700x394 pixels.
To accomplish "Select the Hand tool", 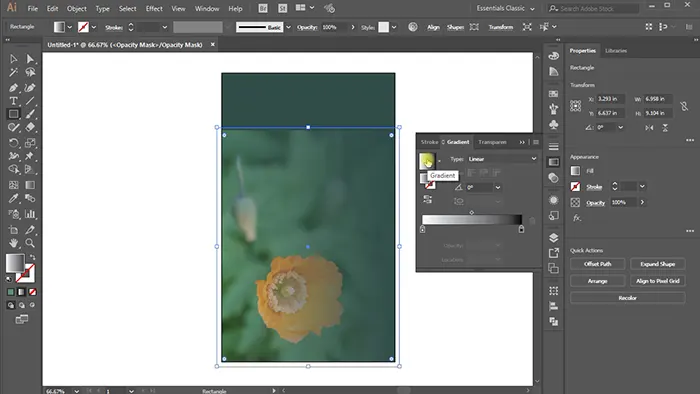I will point(13,243).
